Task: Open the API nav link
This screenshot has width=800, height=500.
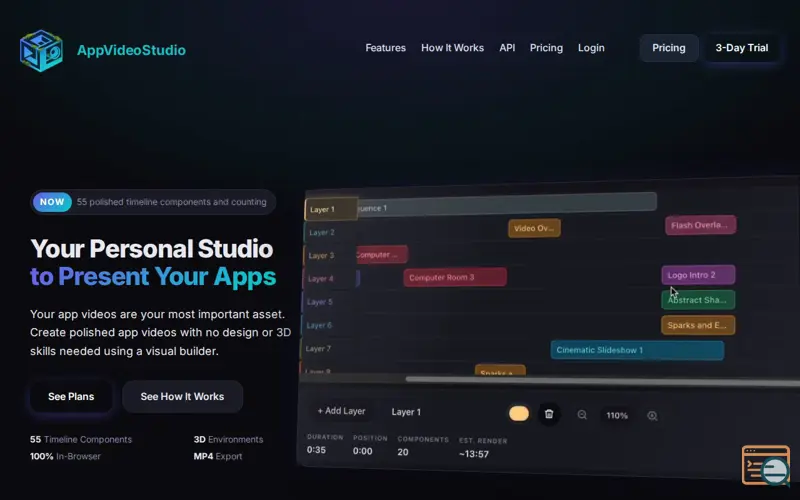Action: coord(507,48)
